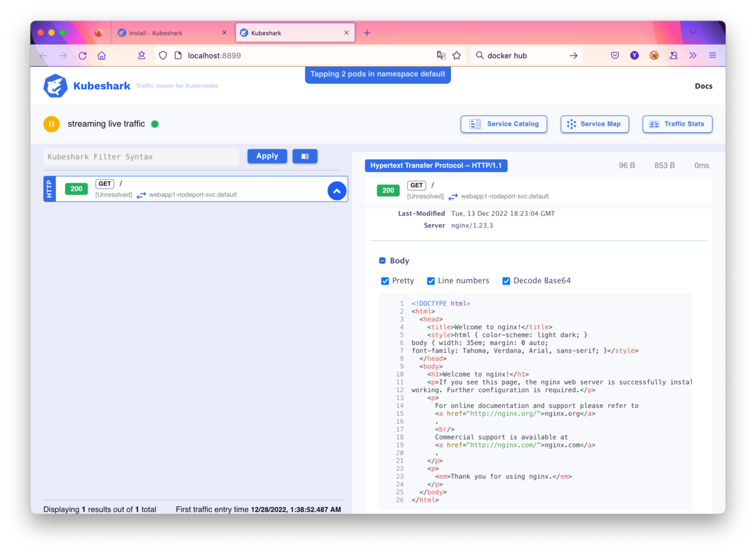Click the HTTP protocol label of the entry
Viewport: 756px width, 554px height.
(50, 188)
